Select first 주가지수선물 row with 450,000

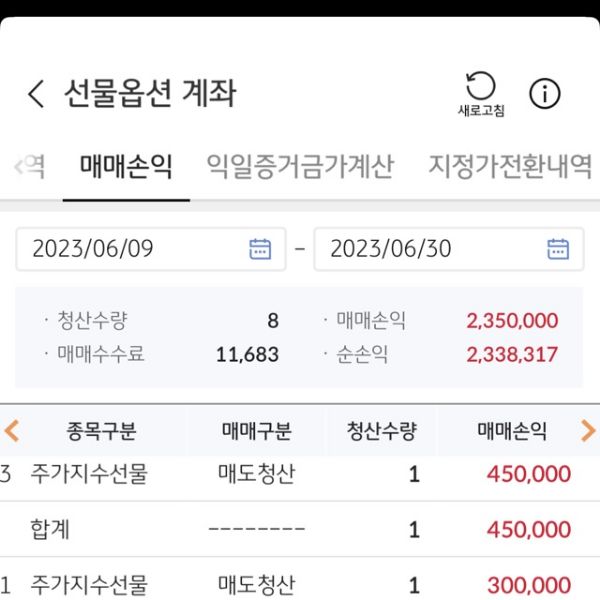click(300, 474)
